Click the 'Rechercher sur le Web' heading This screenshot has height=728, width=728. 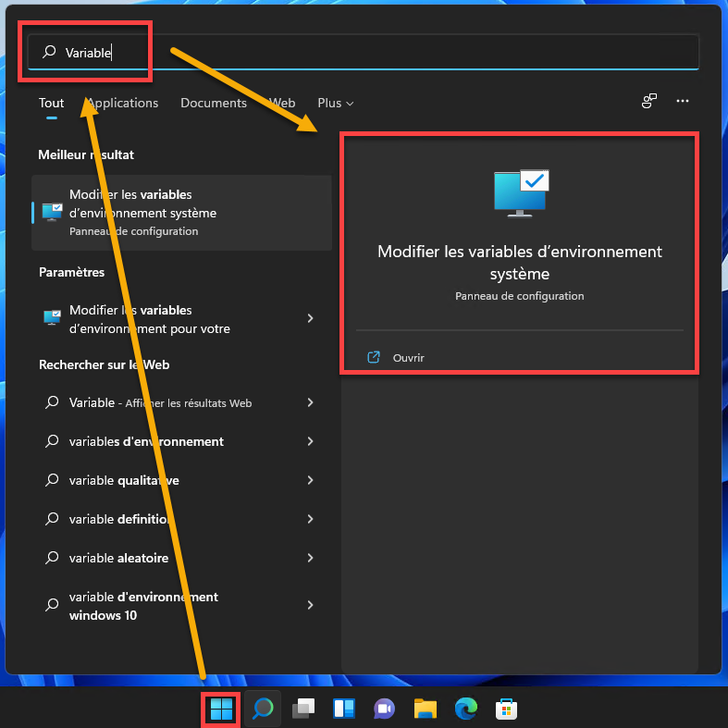pyautogui.click(x=104, y=365)
